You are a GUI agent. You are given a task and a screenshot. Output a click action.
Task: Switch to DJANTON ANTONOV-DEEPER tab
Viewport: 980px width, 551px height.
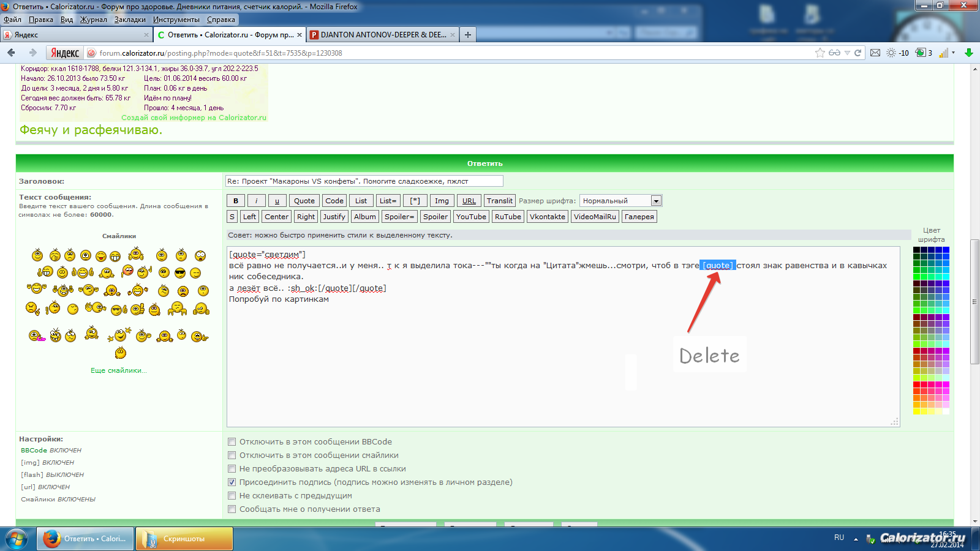pyautogui.click(x=383, y=35)
